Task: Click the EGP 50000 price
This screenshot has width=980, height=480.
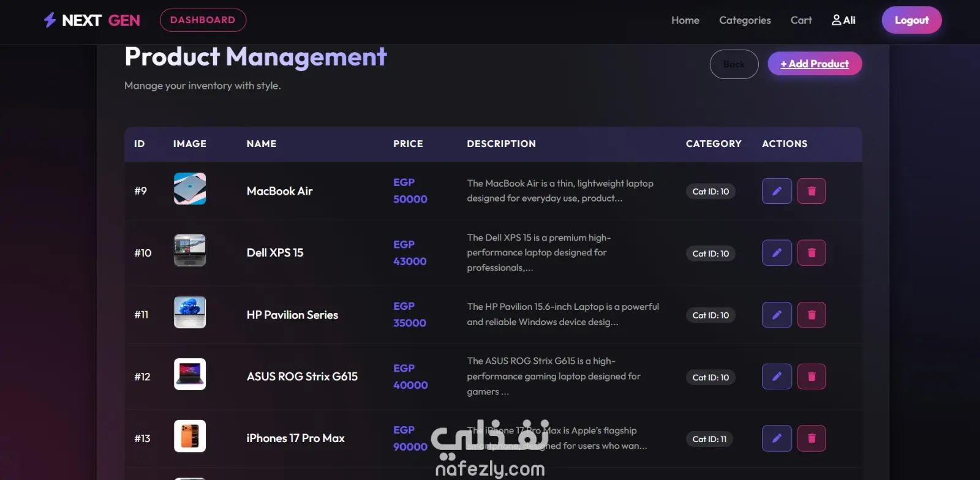Action: point(410,191)
